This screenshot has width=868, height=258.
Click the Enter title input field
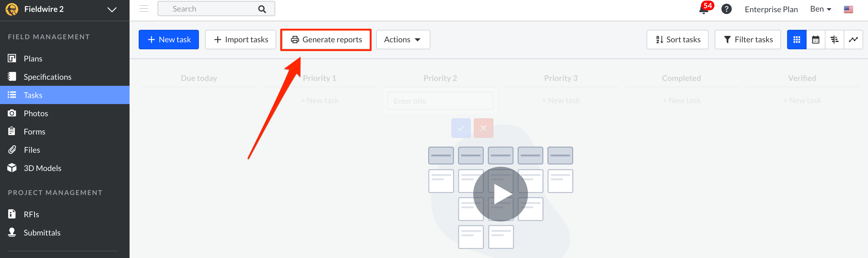pyautogui.click(x=440, y=101)
